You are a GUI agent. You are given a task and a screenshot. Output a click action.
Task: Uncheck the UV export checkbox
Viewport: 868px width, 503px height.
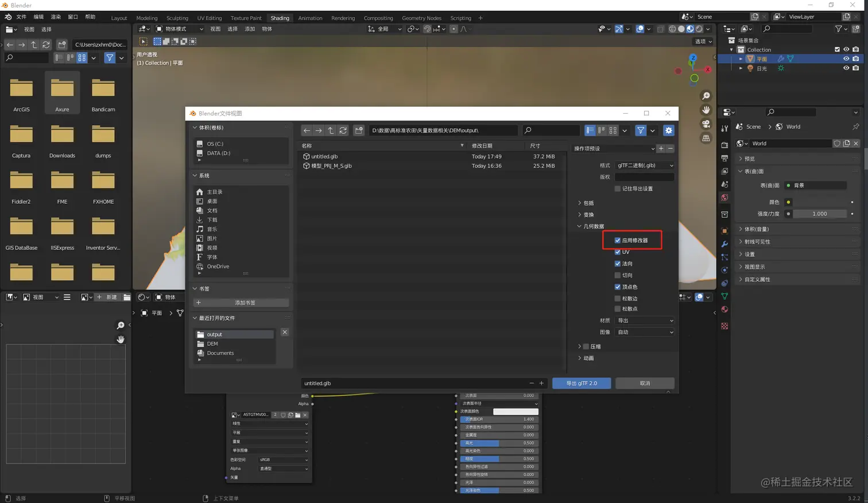pyautogui.click(x=618, y=252)
